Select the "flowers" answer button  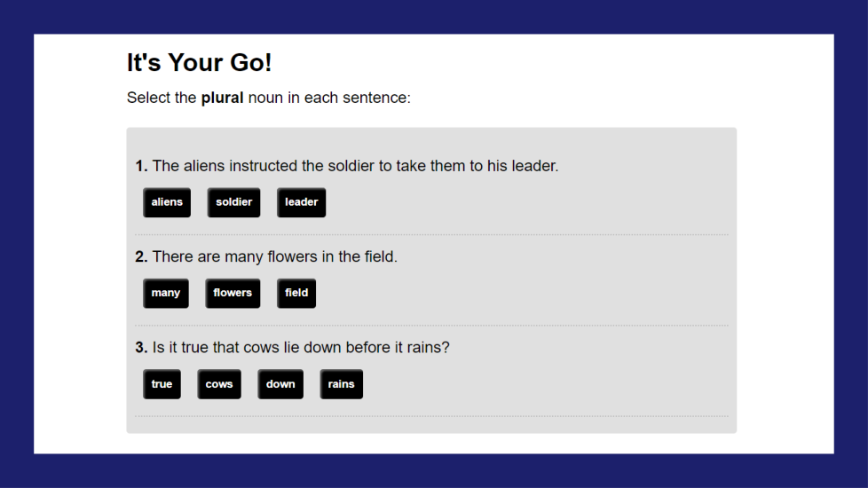point(233,293)
